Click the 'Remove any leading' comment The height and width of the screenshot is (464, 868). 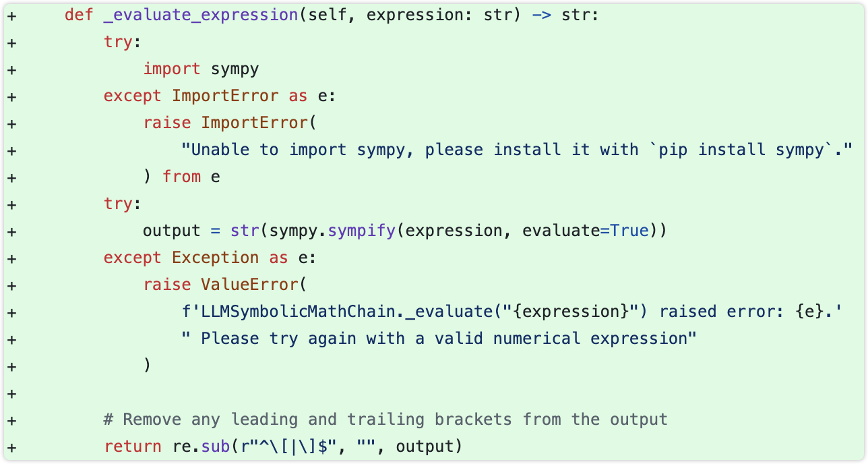pyautogui.click(x=385, y=419)
